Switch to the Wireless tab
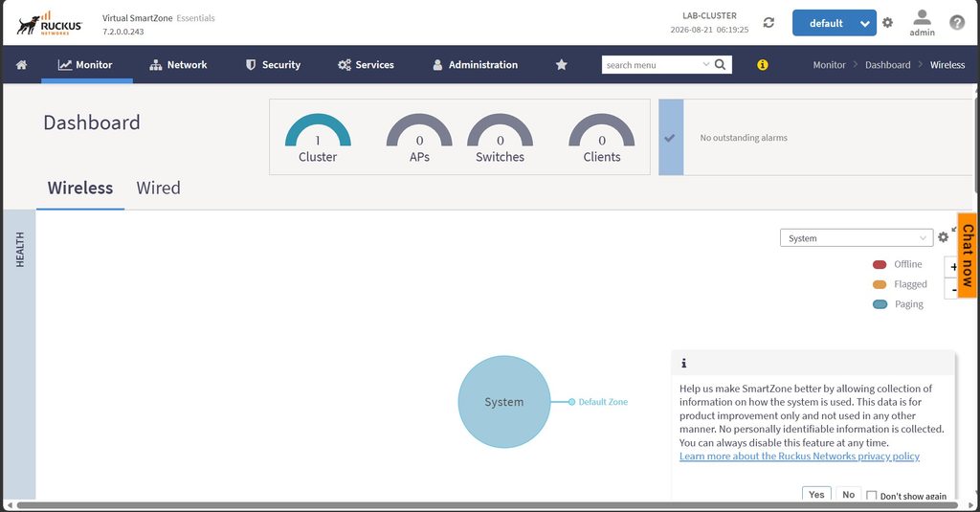Screen dimensions: 980x512 click(80, 189)
